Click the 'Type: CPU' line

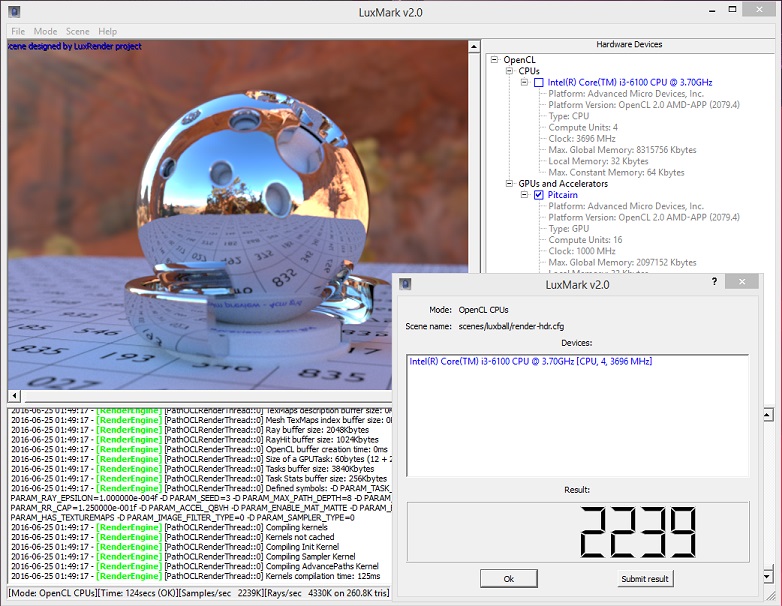pyautogui.click(x=569, y=116)
